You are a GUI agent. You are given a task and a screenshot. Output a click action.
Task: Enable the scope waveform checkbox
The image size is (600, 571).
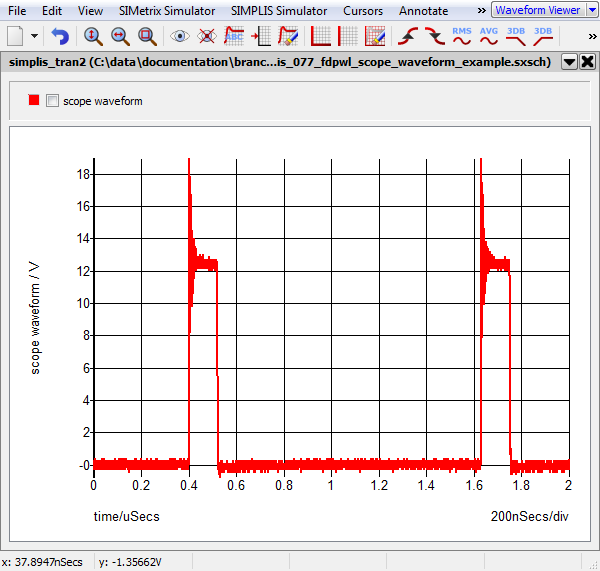[x=53, y=101]
